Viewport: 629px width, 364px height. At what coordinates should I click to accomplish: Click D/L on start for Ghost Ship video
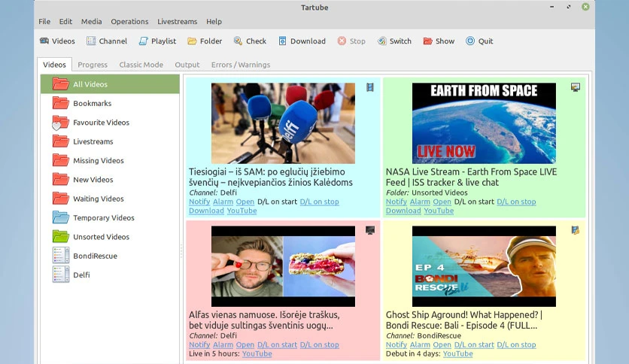coord(474,344)
